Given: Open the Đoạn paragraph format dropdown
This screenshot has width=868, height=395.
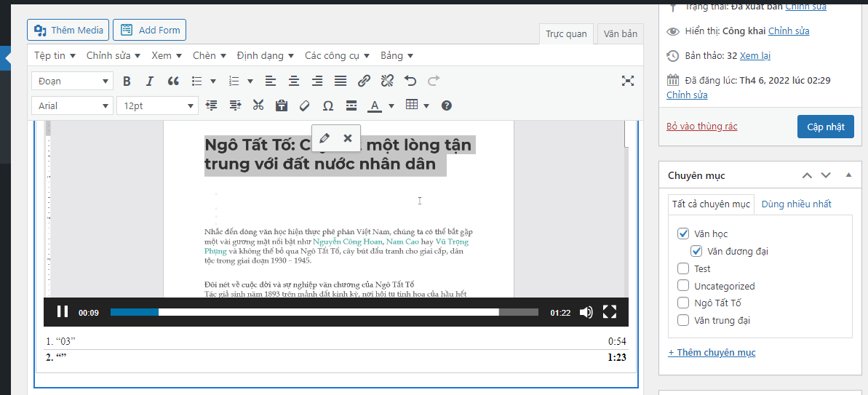Looking at the screenshot, I should [72, 81].
